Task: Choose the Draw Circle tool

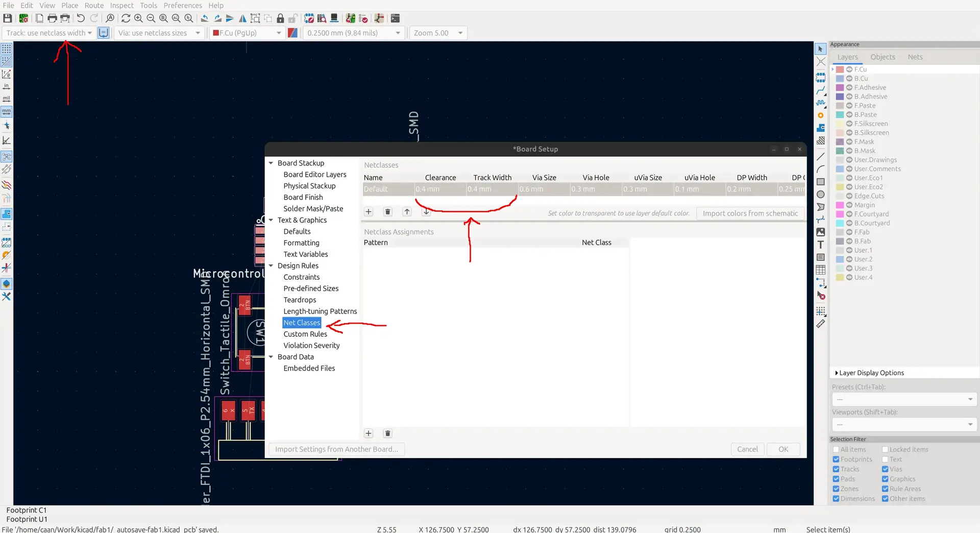Action: tap(821, 195)
